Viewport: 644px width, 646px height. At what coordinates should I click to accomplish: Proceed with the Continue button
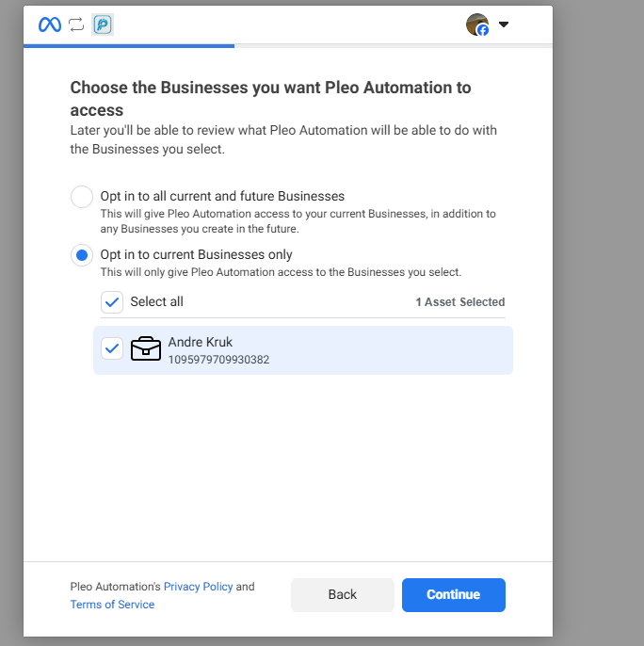[454, 595]
